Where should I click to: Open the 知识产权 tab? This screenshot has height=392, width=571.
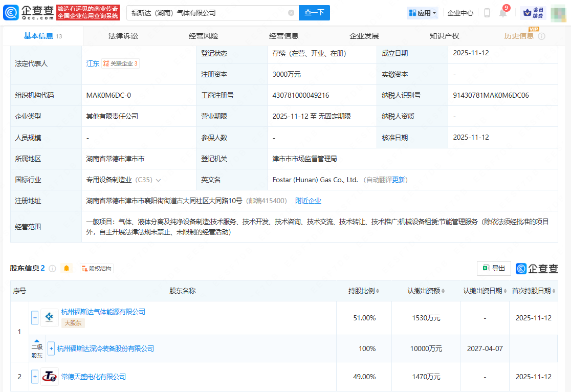[444, 36]
